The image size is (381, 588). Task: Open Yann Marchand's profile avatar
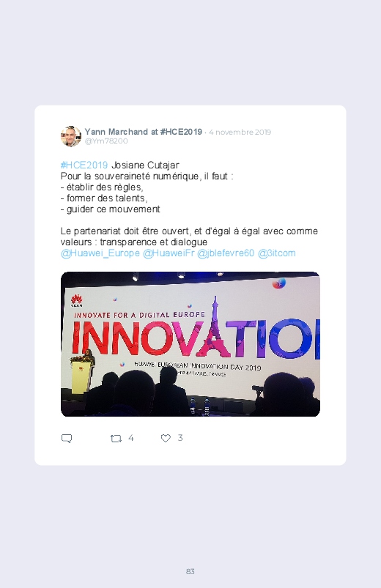tap(71, 136)
